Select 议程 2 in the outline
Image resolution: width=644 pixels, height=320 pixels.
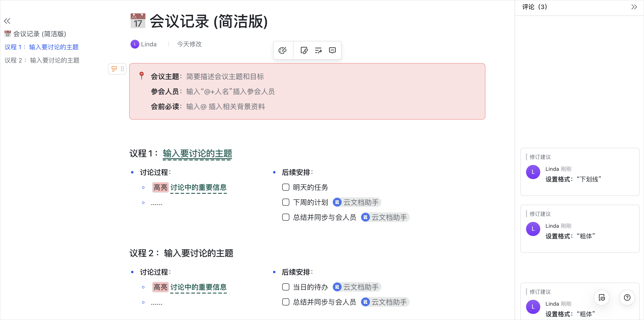click(x=42, y=60)
